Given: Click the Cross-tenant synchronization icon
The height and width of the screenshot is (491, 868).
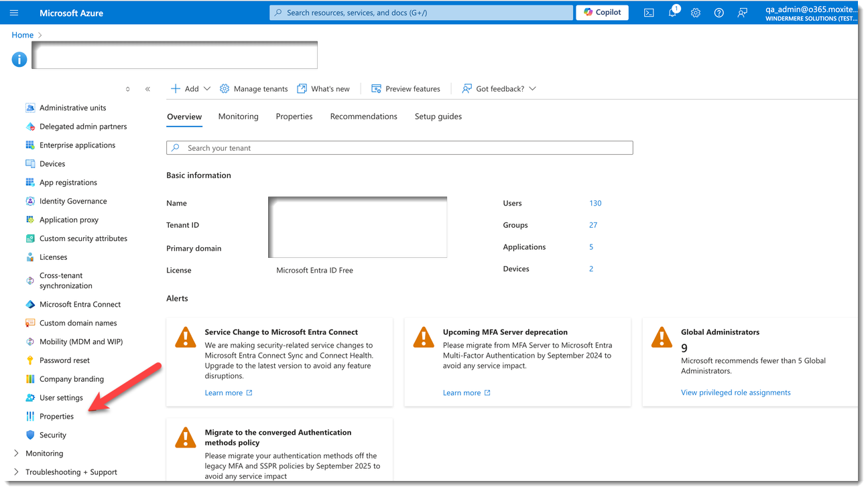Looking at the screenshot, I should pyautogui.click(x=30, y=281).
